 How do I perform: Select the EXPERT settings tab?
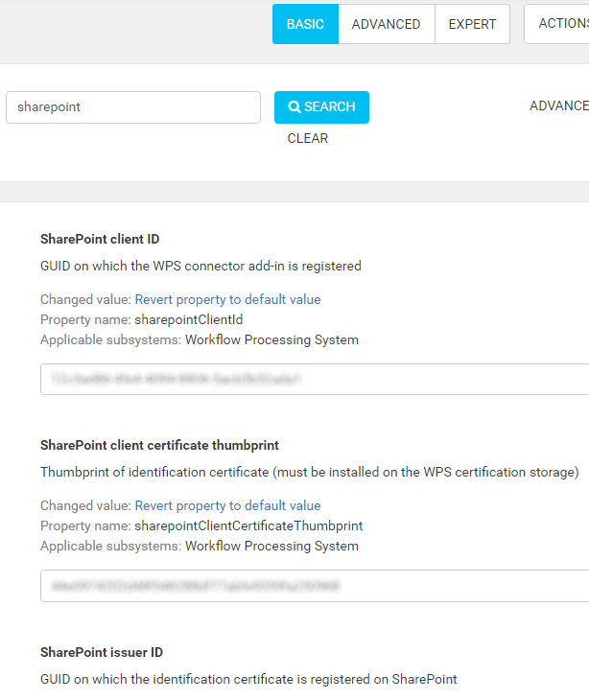pos(473,24)
